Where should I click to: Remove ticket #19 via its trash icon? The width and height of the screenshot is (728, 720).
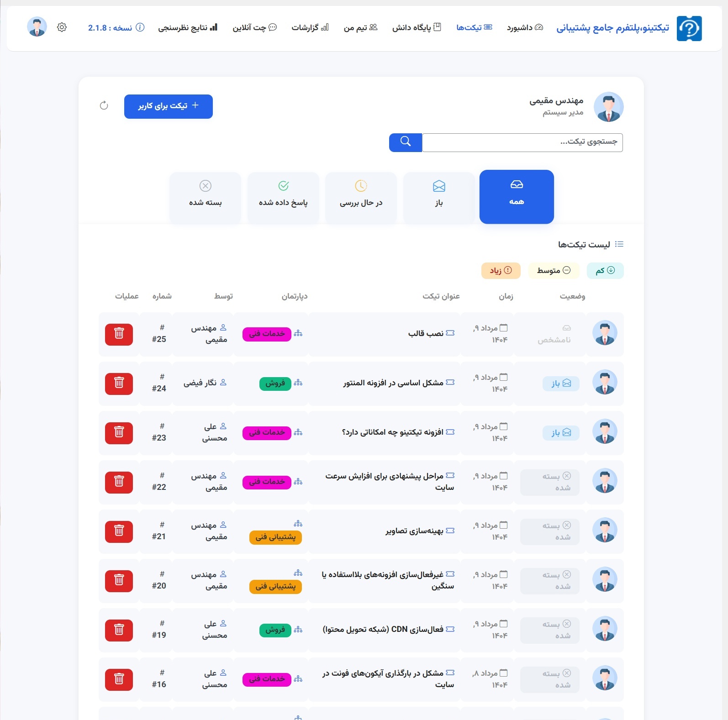[x=119, y=630]
